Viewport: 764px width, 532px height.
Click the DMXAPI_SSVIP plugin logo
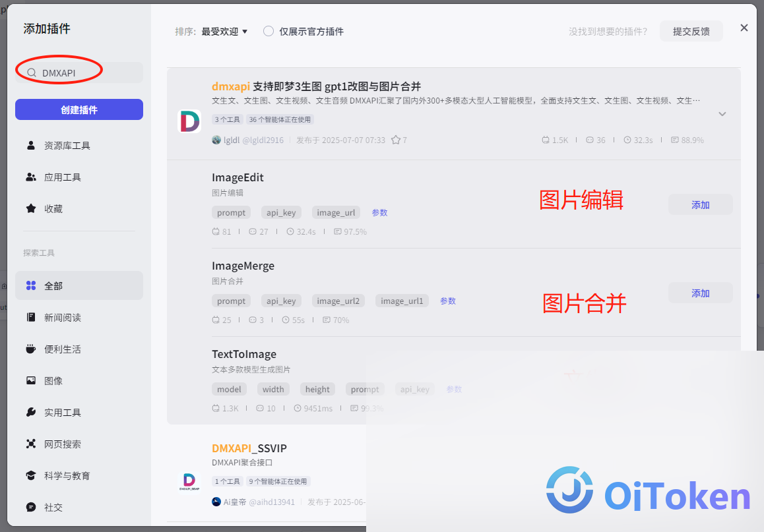[x=189, y=482]
